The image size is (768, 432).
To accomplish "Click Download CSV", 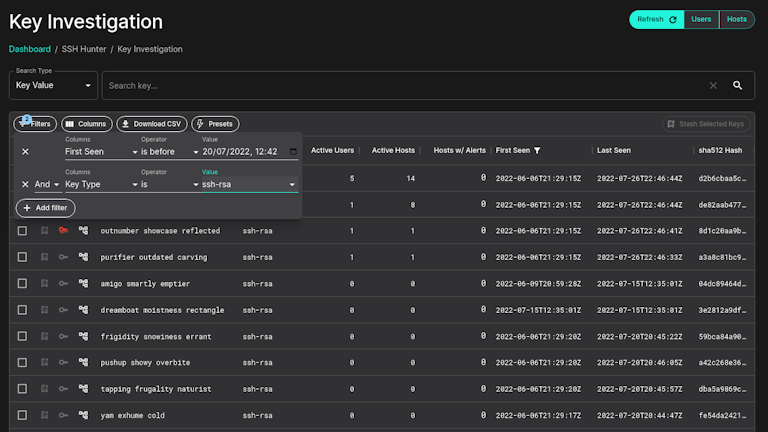I will pyautogui.click(x=152, y=124).
